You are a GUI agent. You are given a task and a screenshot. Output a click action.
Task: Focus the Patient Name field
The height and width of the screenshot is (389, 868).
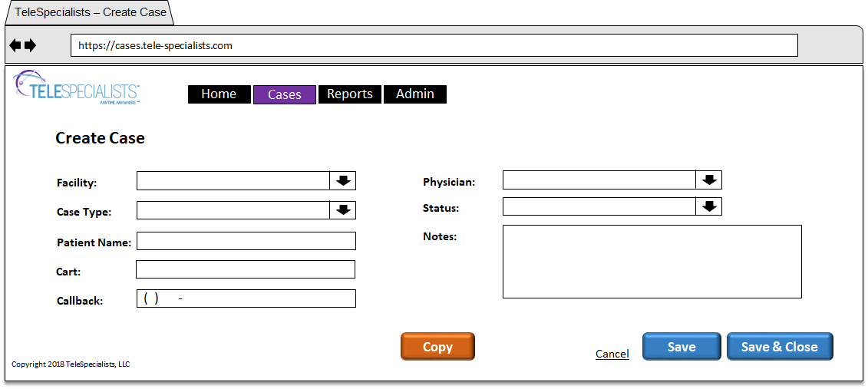point(246,241)
